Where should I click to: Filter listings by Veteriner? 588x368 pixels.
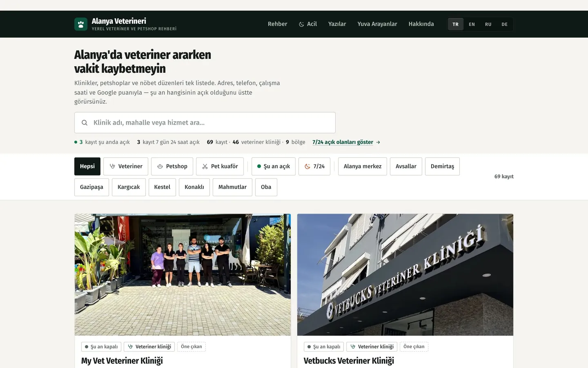[126, 166]
